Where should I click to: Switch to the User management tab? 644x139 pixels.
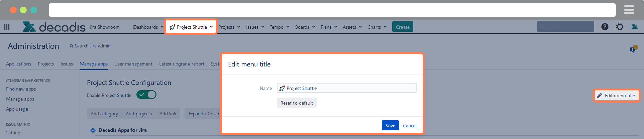click(133, 64)
